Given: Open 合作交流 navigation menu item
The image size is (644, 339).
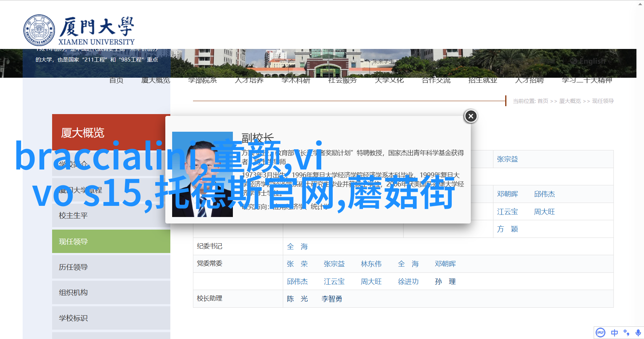Looking at the screenshot, I should [x=436, y=80].
